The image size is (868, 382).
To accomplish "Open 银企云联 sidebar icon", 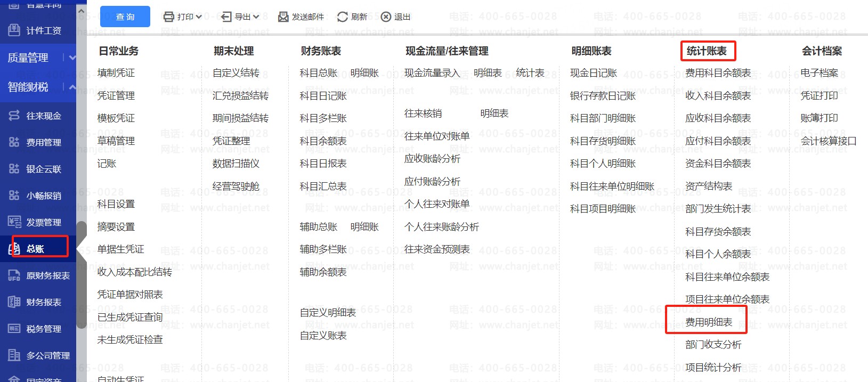I will (14, 168).
